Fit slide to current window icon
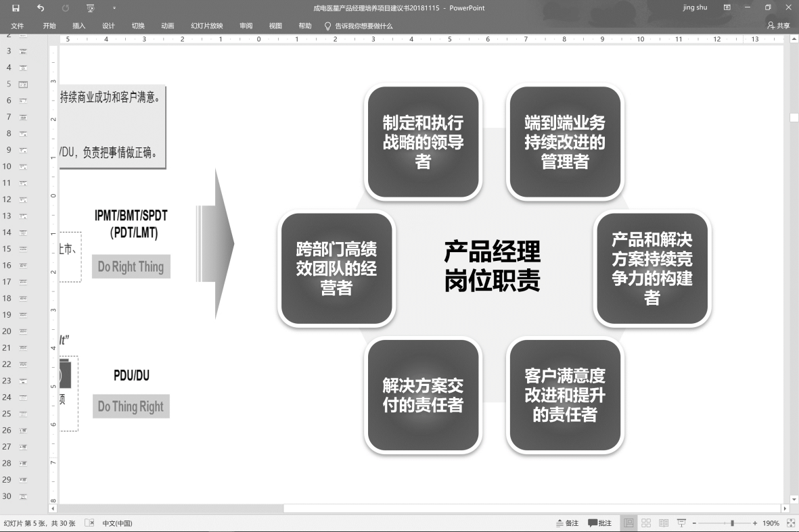Image resolution: width=799 pixels, height=532 pixels. point(791,523)
